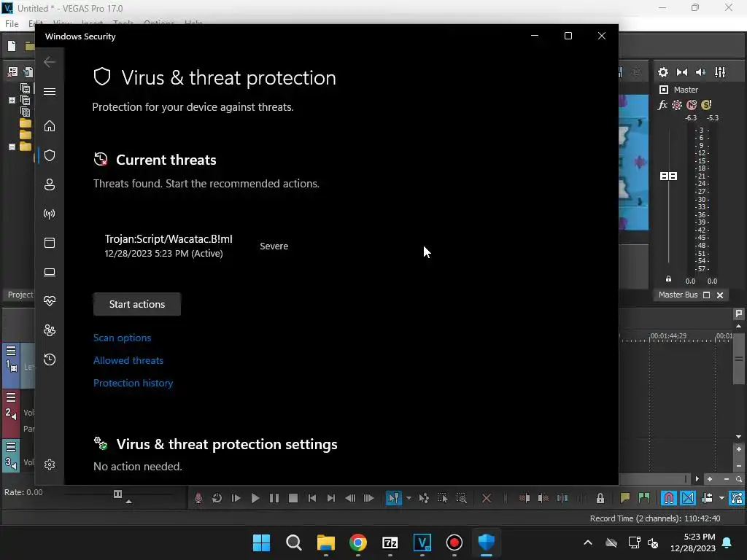Pause playback in VEGAS transport

click(274, 498)
